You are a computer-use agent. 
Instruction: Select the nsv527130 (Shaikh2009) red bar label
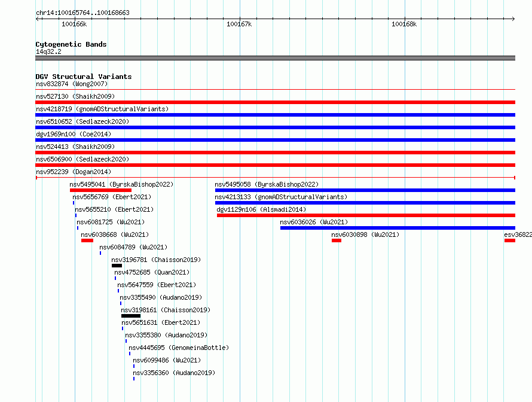tap(75, 96)
